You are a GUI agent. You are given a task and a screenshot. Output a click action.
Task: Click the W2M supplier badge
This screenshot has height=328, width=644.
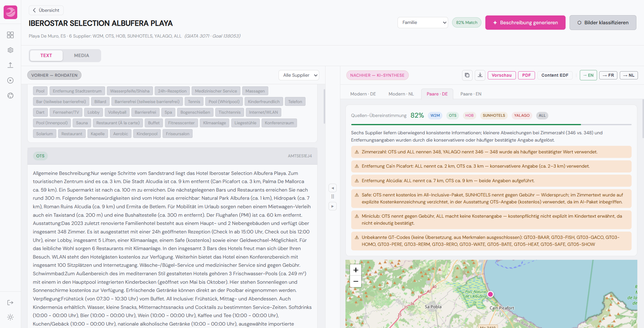click(435, 115)
